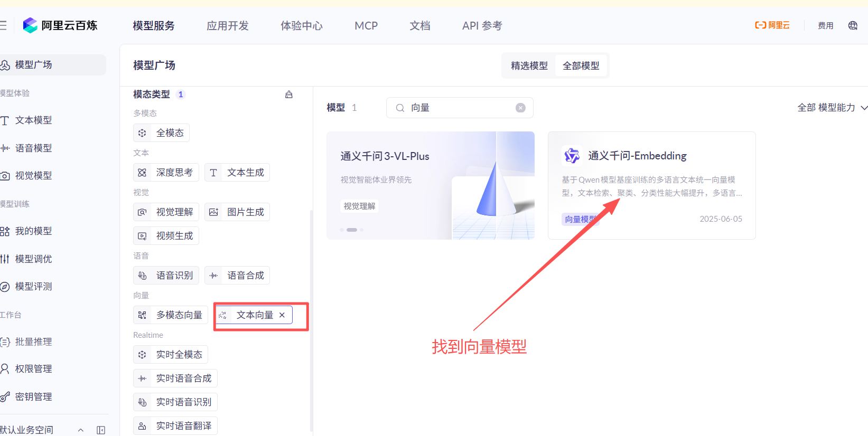The image size is (868, 436).
Task: Open the 体验中心 top menu
Action: pos(302,25)
